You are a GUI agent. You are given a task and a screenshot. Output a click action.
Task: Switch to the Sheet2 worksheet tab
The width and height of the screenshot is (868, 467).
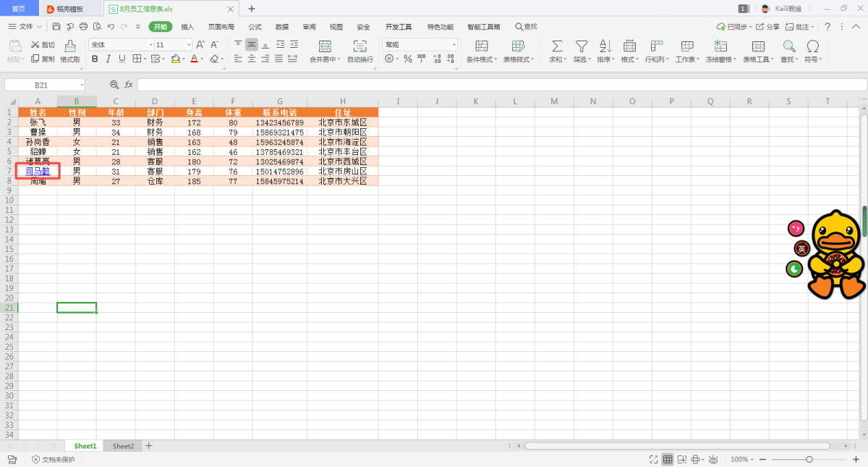tap(123, 446)
